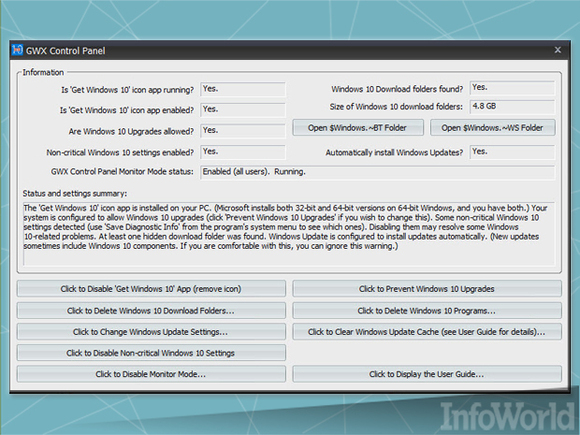Click the 'Non-critical Windows 10 settings enabled?' label
The height and width of the screenshot is (435, 580).
(120, 152)
